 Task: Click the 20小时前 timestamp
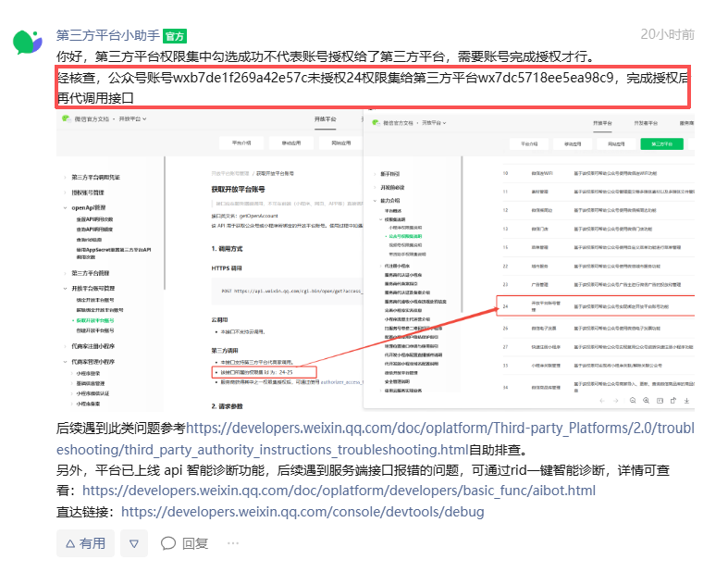click(667, 34)
